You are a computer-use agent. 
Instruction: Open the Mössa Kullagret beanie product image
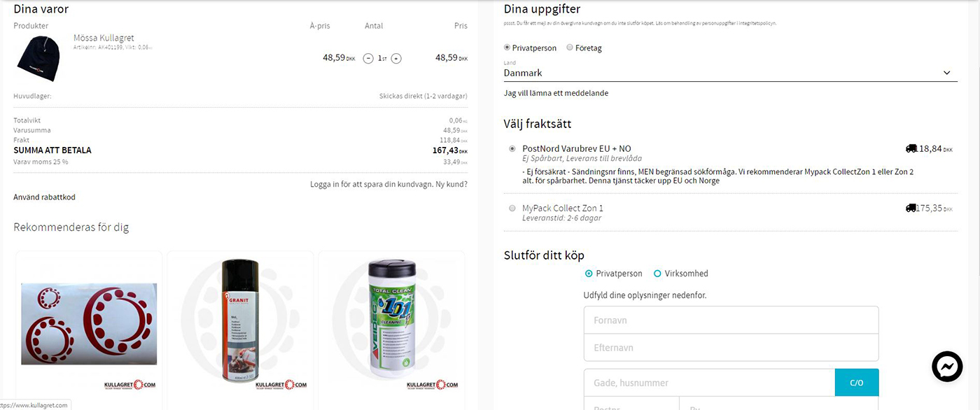tap(38, 59)
